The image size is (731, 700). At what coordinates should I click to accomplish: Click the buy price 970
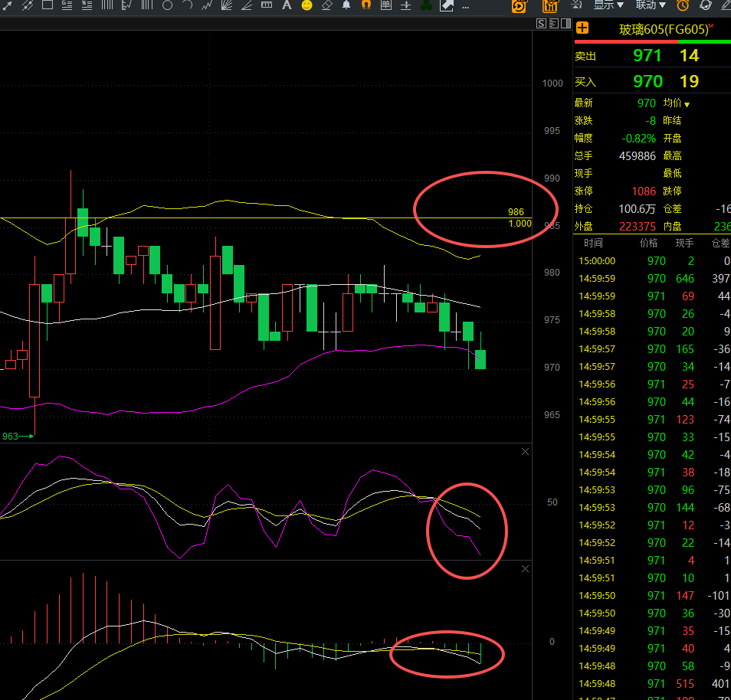tap(647, 81)
